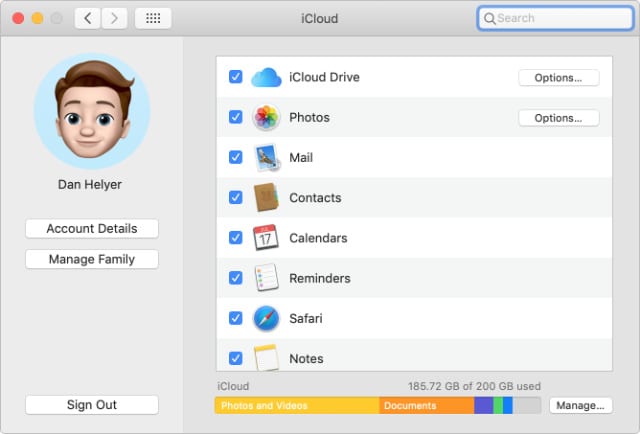Minimize the window with the yellow button
The height and width of the screenshot is (434, 640).
coord(38,18)
